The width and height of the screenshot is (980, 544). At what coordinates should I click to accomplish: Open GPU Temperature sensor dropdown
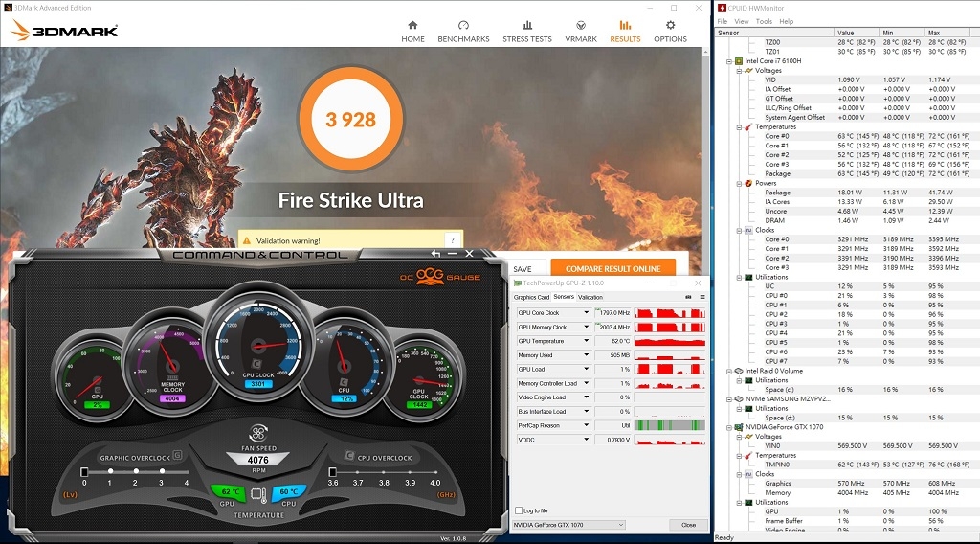click(x=587, y=341)
